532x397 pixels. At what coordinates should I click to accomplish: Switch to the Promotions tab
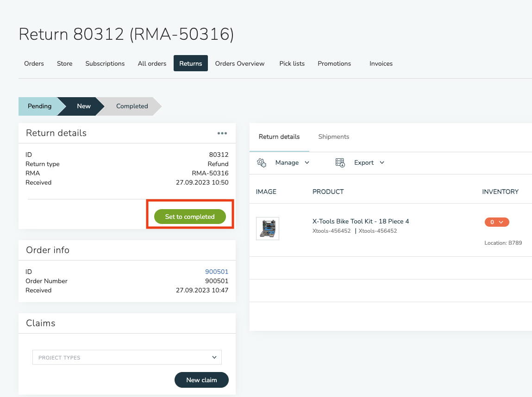click(334, 63)
